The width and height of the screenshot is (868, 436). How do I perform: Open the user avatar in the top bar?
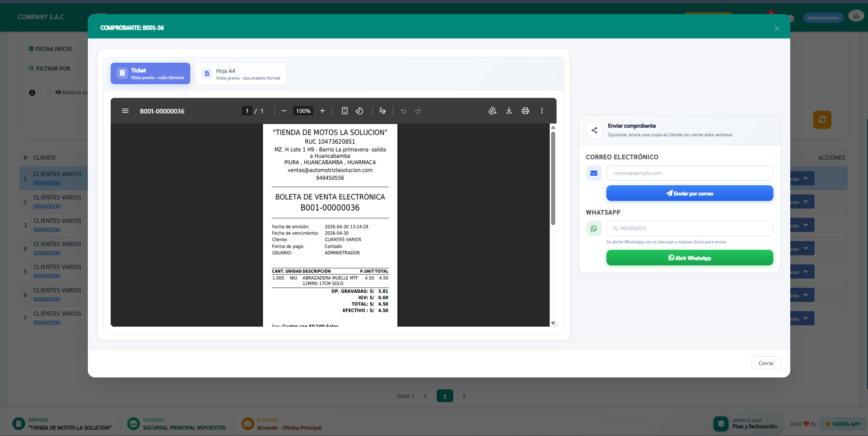(856, 16)
